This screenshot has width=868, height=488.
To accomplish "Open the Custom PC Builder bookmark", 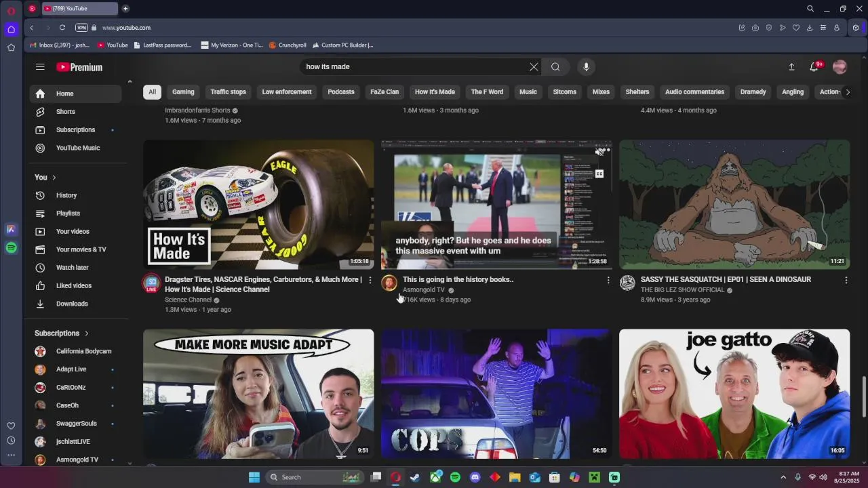I will pyautogui.click(x=342, y=45).
